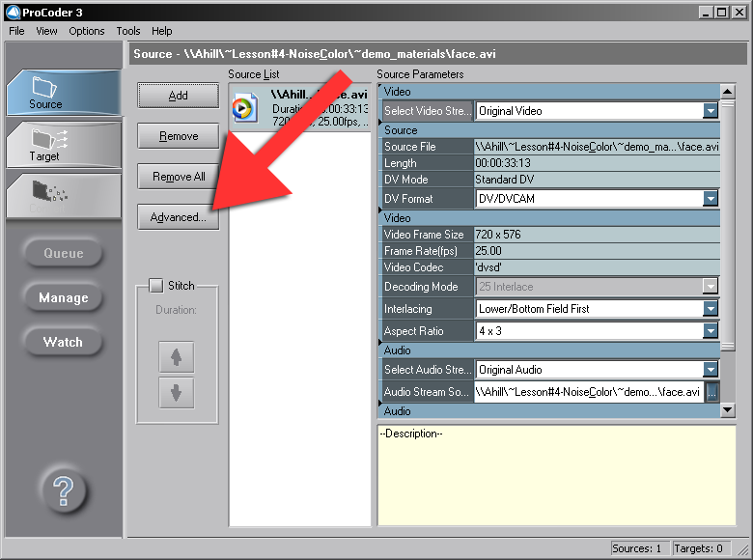Select the face.avi media file icon
Image resolution: width=753 pixels, height=560 pixels.
point(245,108)
